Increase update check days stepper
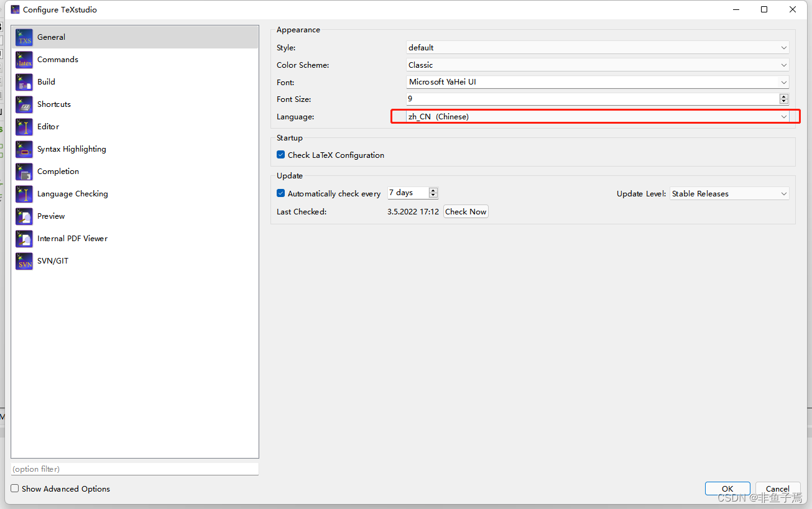Viewport: 812px width, 509px height. (x=433, y=190)
